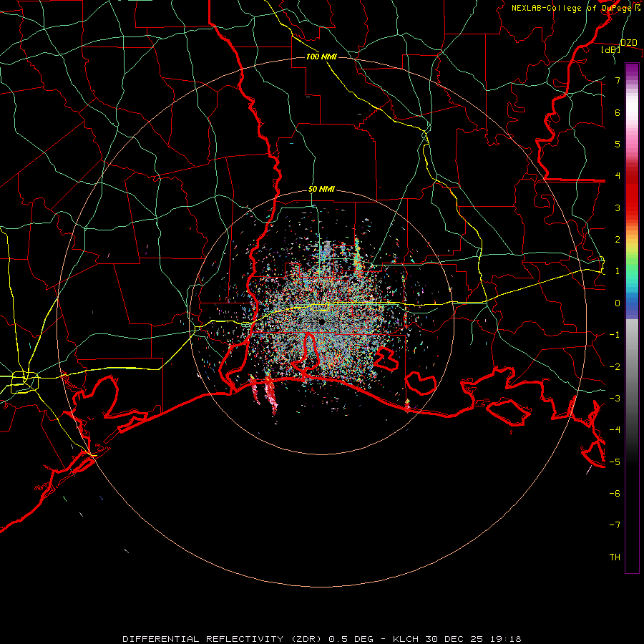The height and width of the screenshot is (644, 644).
Task: Click the positive 6 dB scale value
Action: tap(618, 112)
